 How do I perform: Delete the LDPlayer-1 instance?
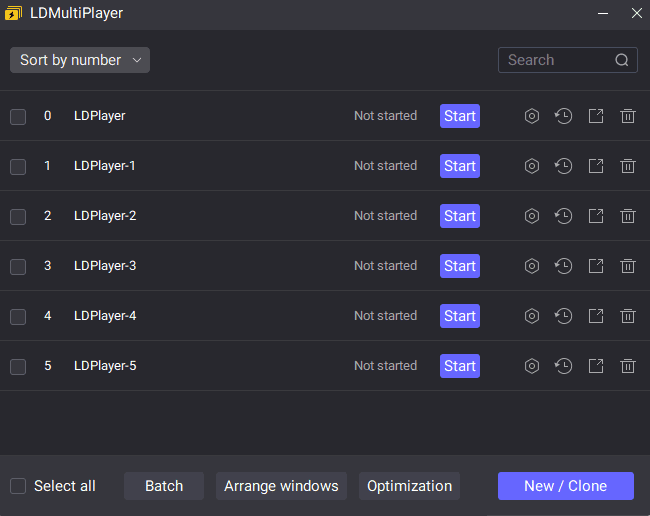pos(628,166)
